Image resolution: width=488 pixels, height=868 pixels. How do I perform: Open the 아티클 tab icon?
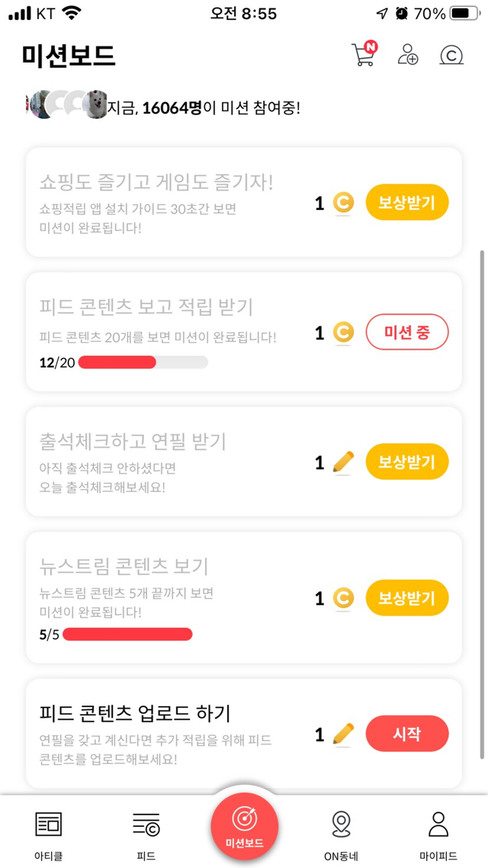tap(49, 825)
